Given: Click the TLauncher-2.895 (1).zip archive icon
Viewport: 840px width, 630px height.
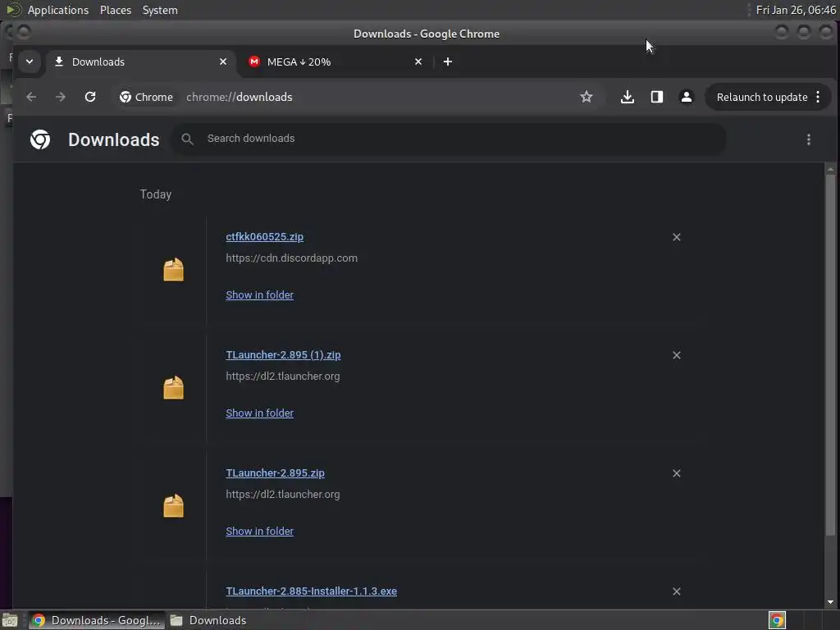Looking at the screenshot, I should [173, 388].
